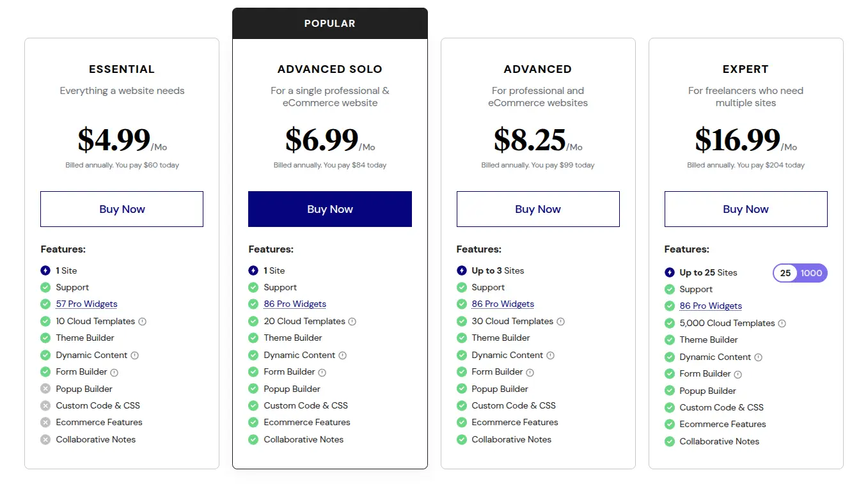
Task: Open the 86 Pro Widgets link in the Advanced column
Action: coord(503,304)
